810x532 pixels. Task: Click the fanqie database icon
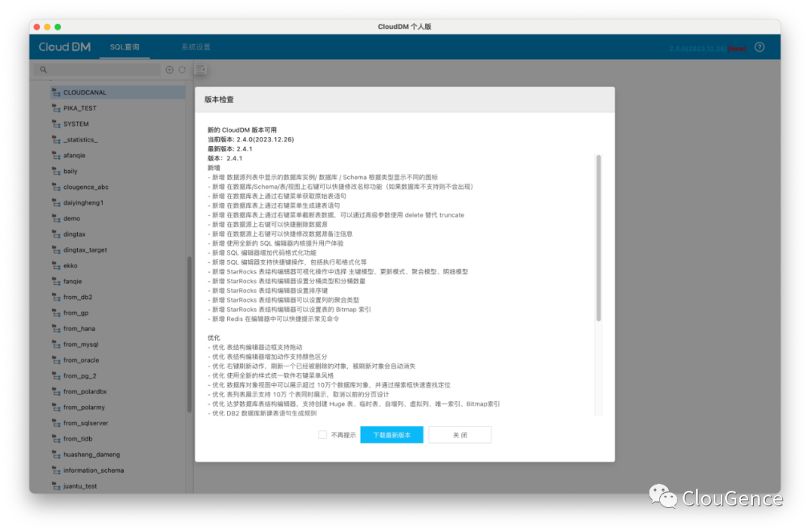tap(56, 281)
